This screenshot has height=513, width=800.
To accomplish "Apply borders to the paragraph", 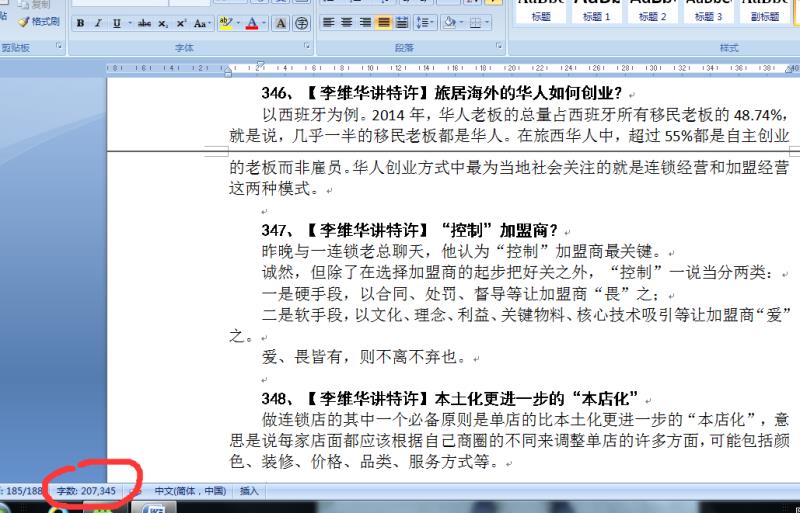I will coord(475,22).
